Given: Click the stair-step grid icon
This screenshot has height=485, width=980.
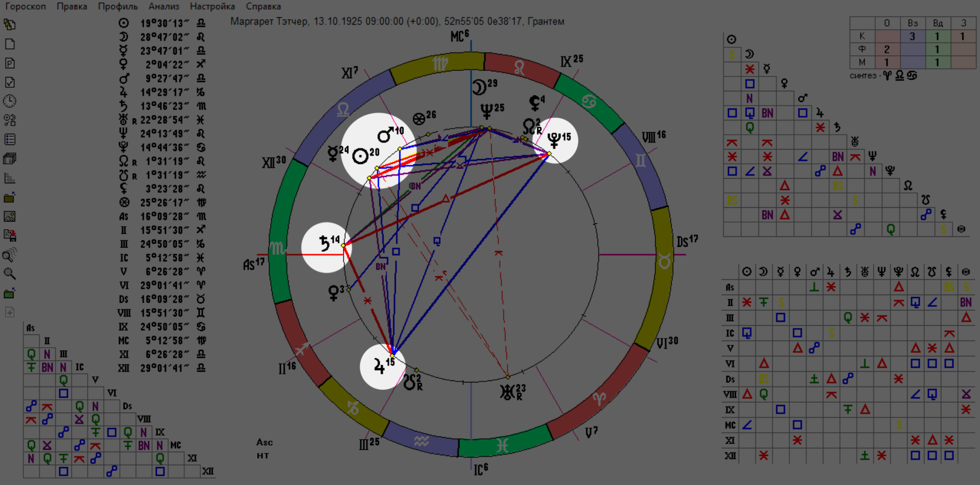Looking at the screenshot, I should coord(10,178).
